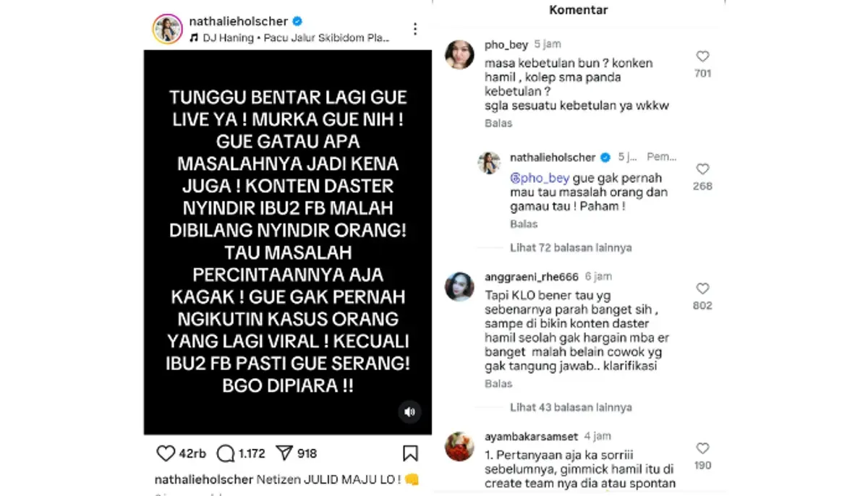Open nathalieholscher's profile picture story
868x496 pixels.
[x=167, y=29]
